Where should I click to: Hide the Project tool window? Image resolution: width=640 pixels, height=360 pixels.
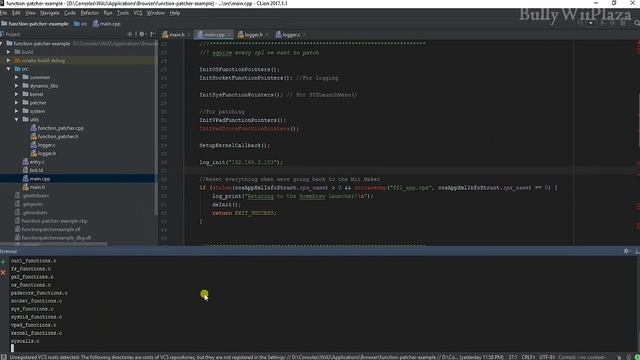153,35
